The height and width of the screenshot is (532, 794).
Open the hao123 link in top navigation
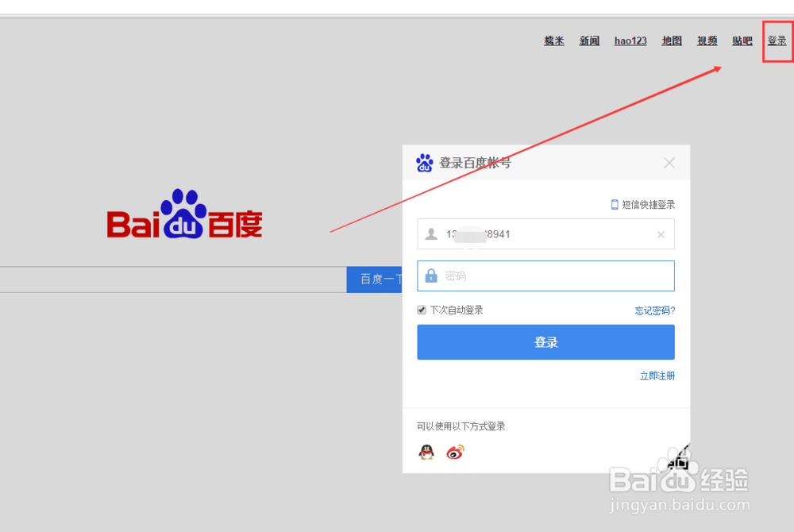pos(630,41)
